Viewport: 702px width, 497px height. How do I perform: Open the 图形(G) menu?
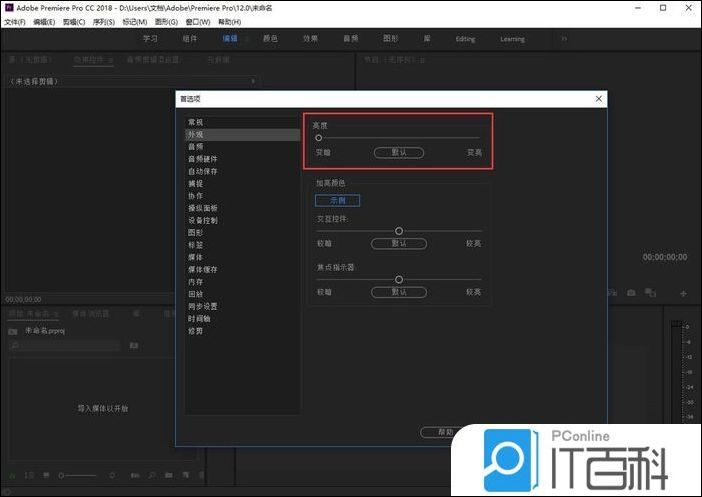tap(166, 22)
